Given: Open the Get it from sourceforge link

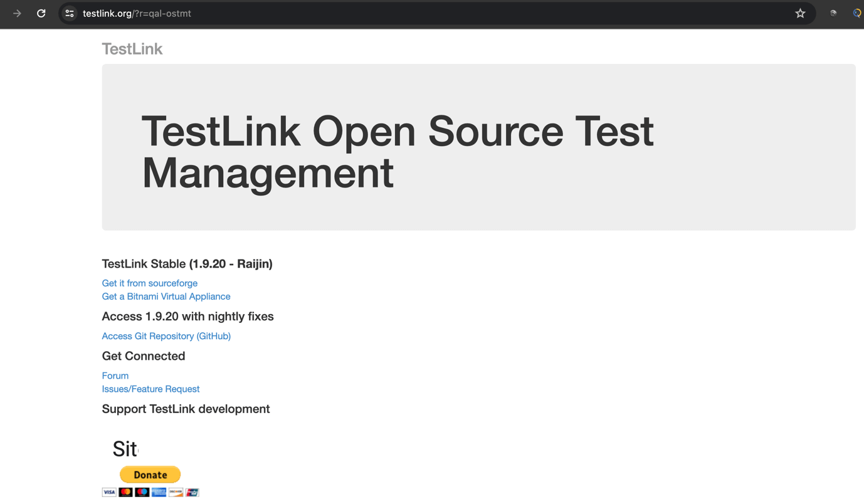Looking at the screenshot, I should (149, 283).
